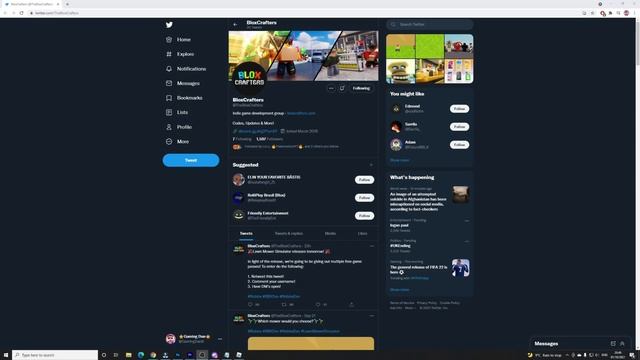
Task: Compose new message in Messages drawer
Action: [x=613, y=344]
